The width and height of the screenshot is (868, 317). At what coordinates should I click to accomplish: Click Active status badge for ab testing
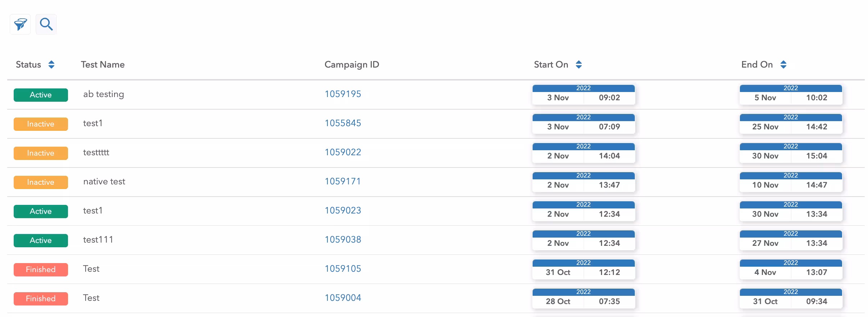[x=41, y=95]
